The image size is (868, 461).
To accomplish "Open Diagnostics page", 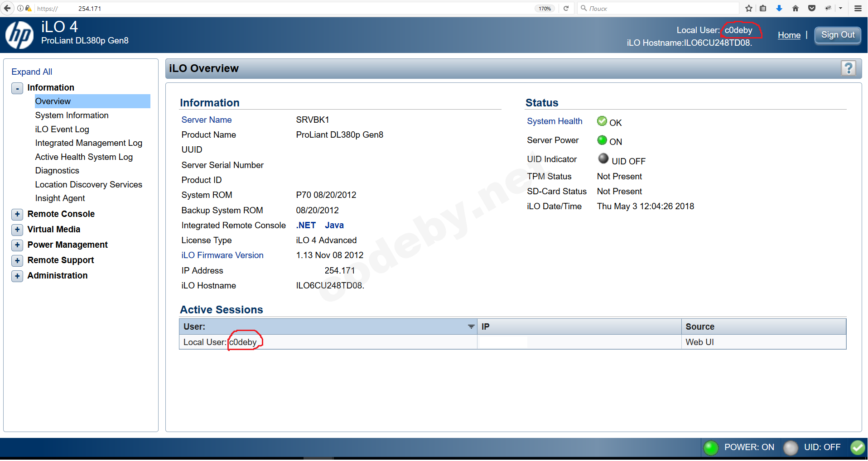I will coord(57,171).
